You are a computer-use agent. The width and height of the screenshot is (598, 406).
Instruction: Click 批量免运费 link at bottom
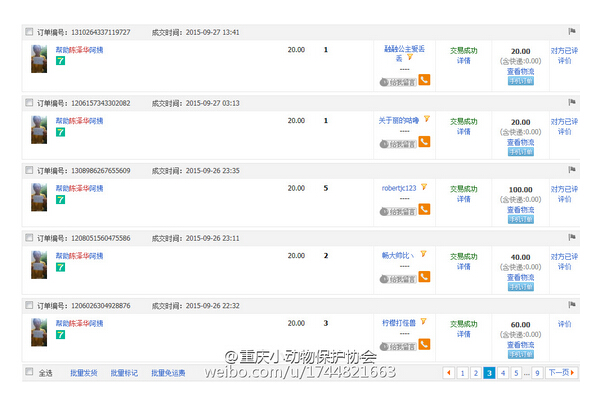click(168, 373)
